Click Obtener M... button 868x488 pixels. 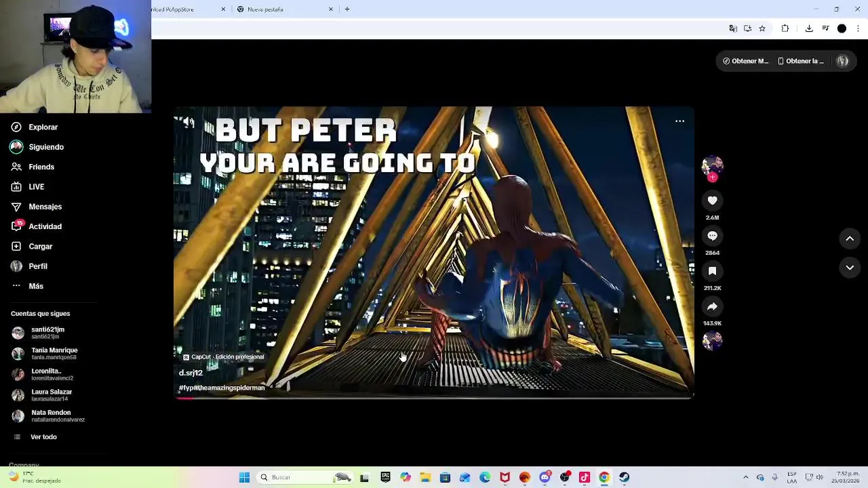click(745, 61)
